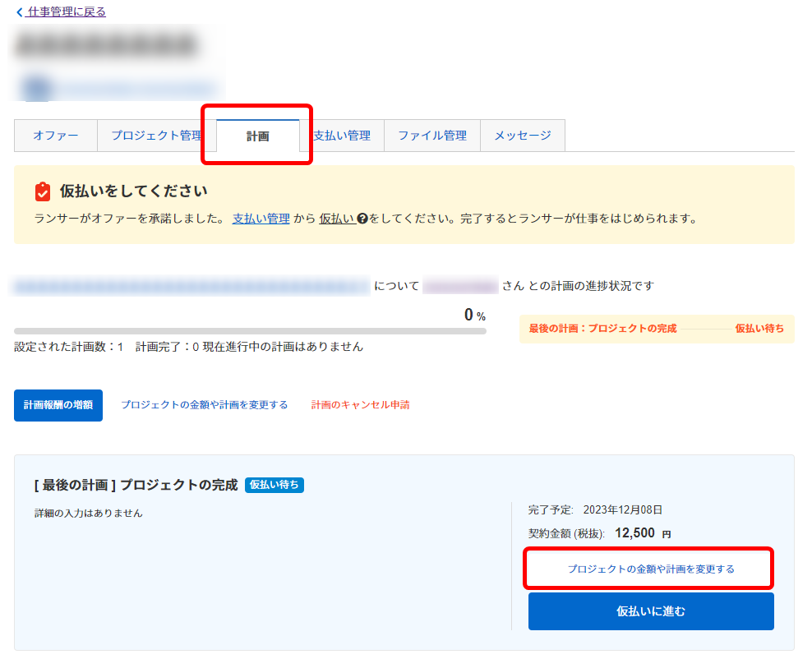
Task: Click the blurred user avatar thumbnail
Action: pos(37,88)
